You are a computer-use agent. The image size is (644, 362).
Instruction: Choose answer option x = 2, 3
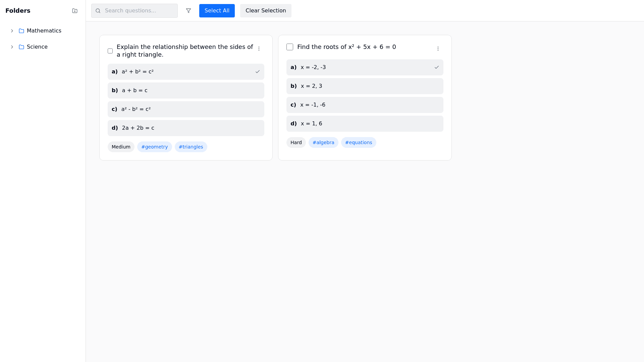tap(365, 86)
